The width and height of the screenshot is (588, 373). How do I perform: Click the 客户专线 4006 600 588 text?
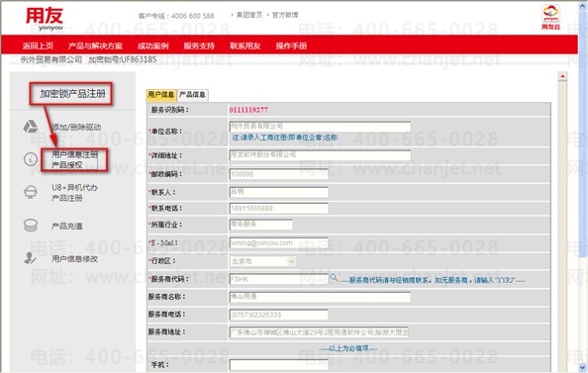(176, 16)
